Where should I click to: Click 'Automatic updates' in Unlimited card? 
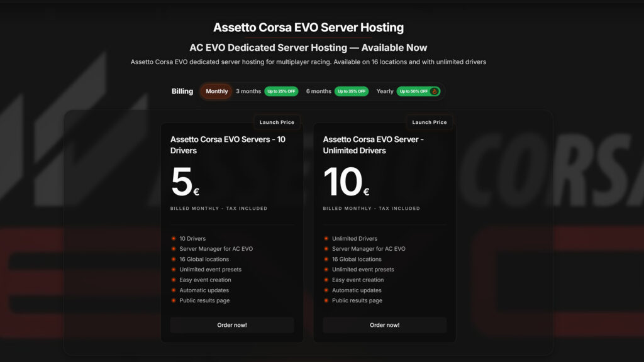pyautogui.click(x=357, y=290)
